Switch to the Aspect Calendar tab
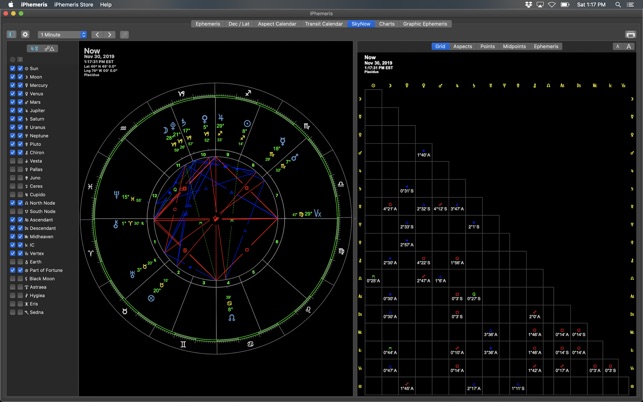The height and width of the screenshot is (402, 643). pyautogui.click(x=277, y=23)
